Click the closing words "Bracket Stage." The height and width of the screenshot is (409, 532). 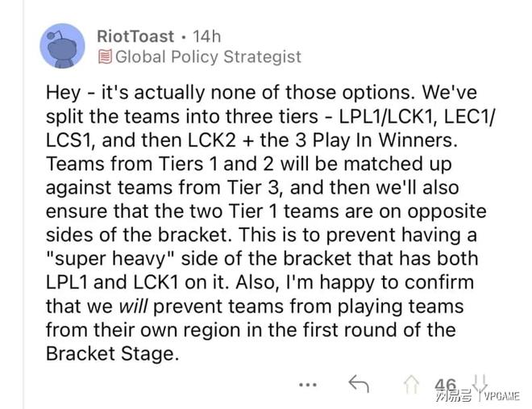(112, 354)
